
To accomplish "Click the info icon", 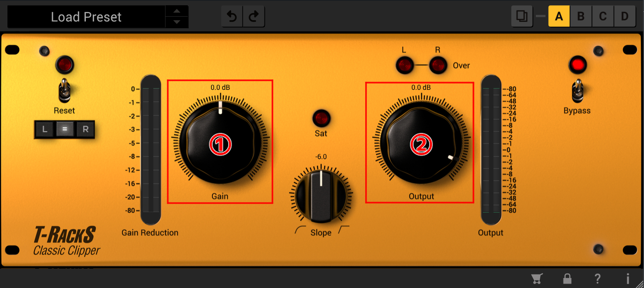I will (x=628, y=279).
